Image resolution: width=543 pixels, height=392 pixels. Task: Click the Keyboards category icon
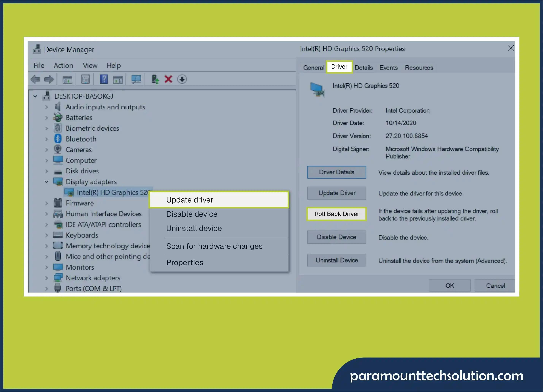point(58,235)
